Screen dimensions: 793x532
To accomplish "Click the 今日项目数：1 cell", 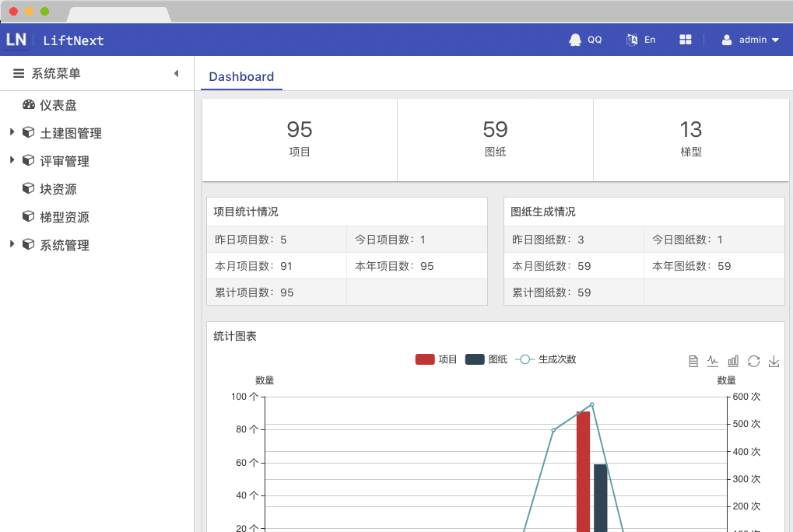I will pyautogui.click(x=416, y=240).
